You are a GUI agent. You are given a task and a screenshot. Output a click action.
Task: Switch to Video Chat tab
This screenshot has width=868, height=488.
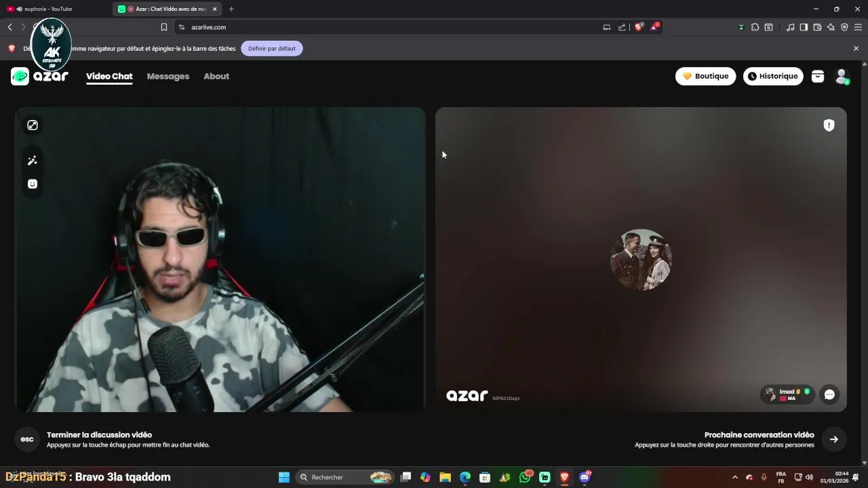click(x=109, y=76)
